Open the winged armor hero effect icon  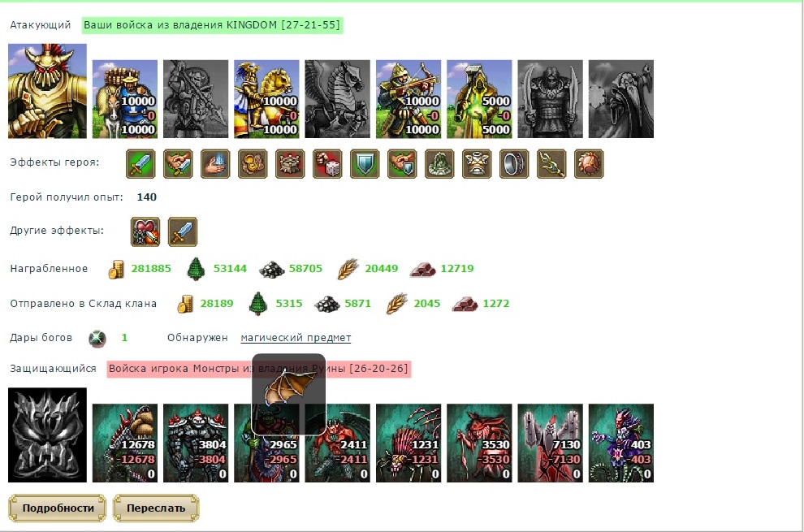tap(477, 163)
